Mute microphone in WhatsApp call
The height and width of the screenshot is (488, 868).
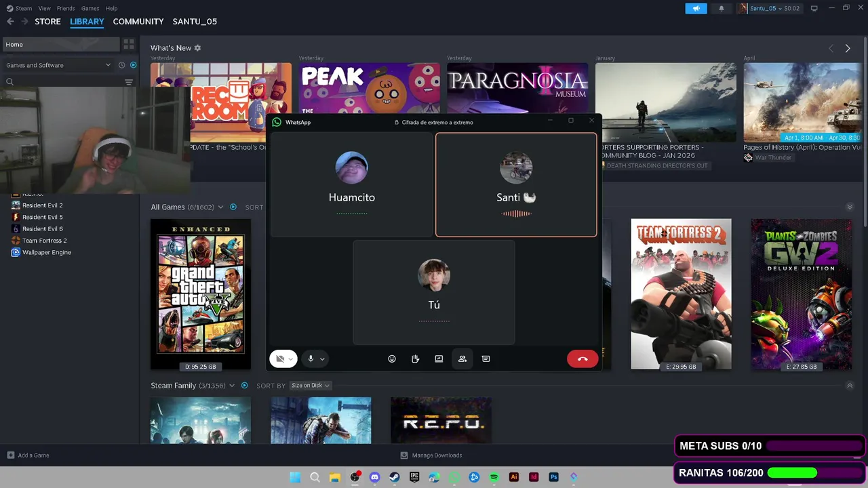click(311, 359)
